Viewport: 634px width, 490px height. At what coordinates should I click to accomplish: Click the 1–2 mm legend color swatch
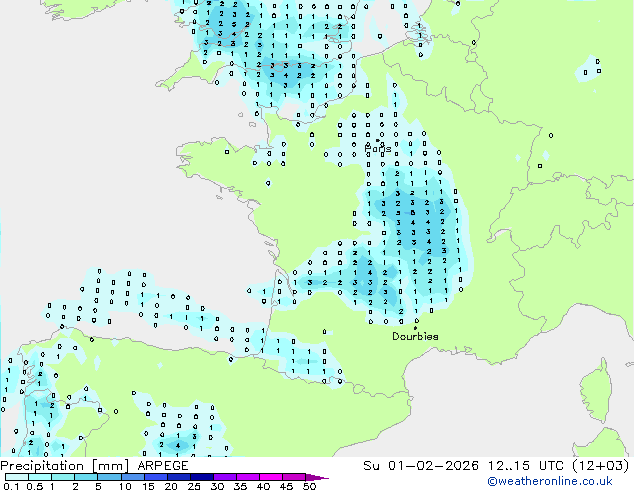click(x=63, y=477)
